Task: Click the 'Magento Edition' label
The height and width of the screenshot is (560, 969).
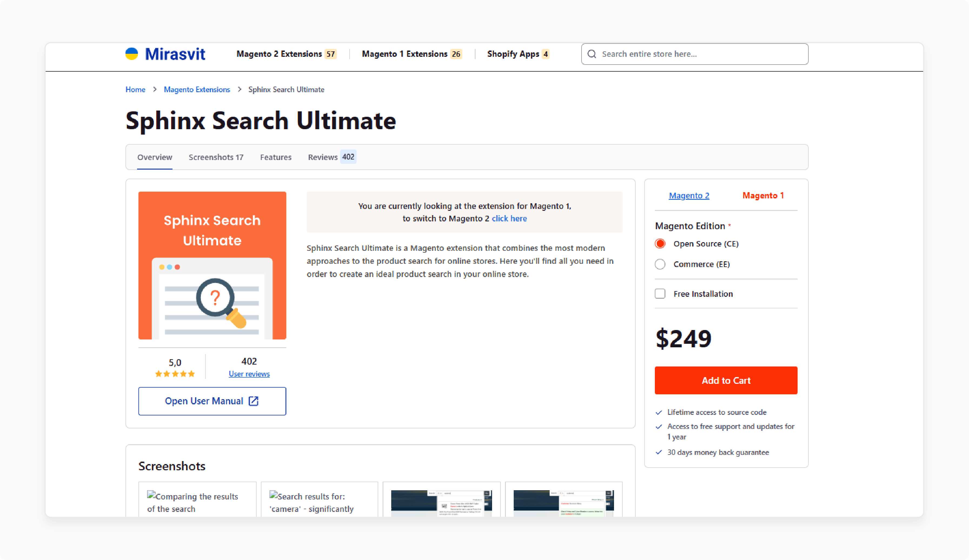Action: [690, 226]
